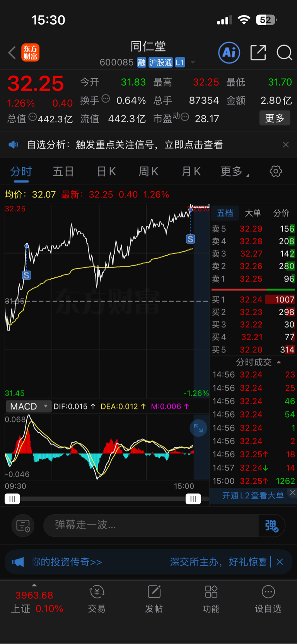Tap the promo banner megaphone icon
The image size is (297, 644).
click(x=18, y=562)
